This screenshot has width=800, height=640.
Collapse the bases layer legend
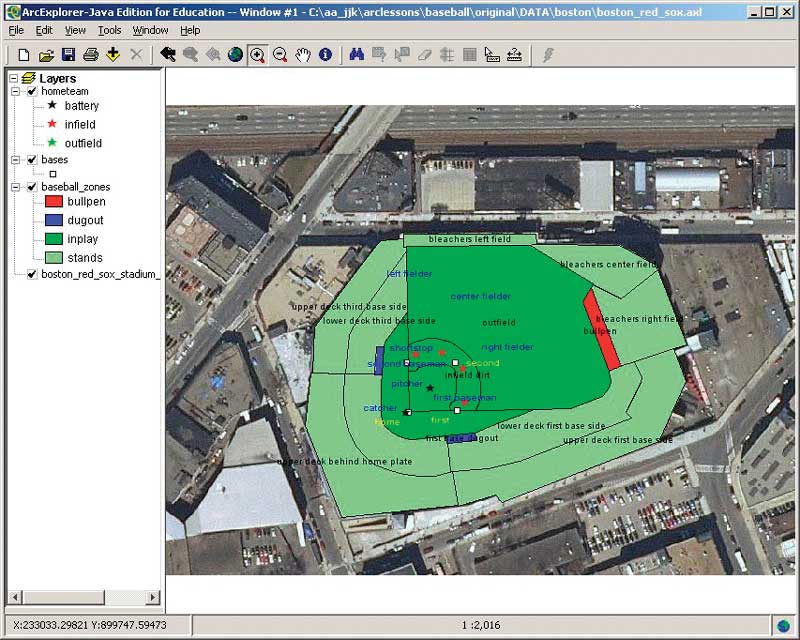(x=16, y=160)
